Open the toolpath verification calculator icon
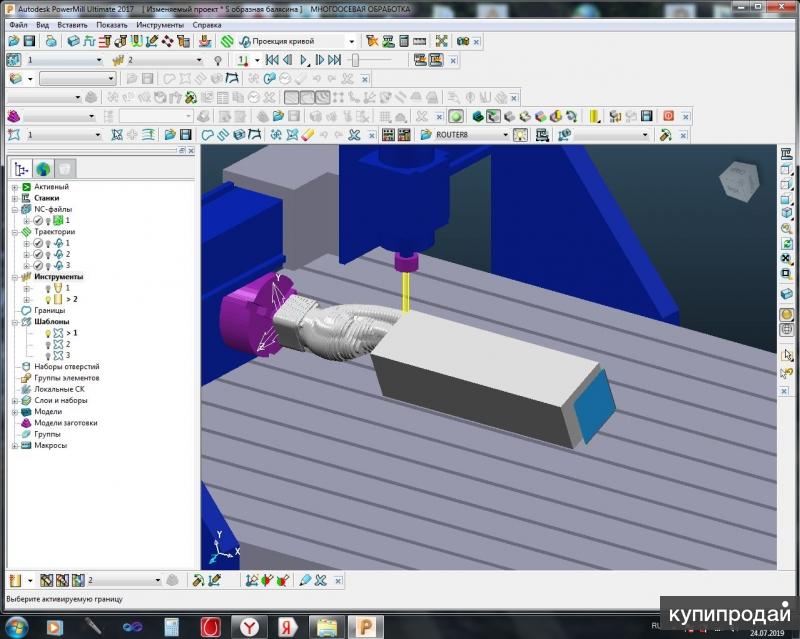 point(403,41)
